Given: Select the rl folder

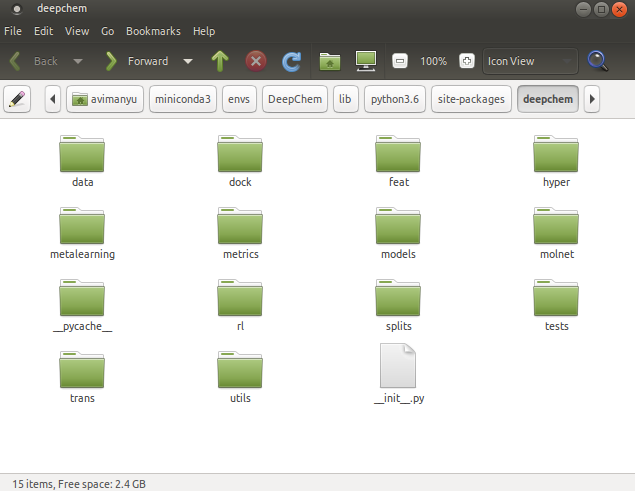Looking at the screenshot, I should tap(240, 305).
